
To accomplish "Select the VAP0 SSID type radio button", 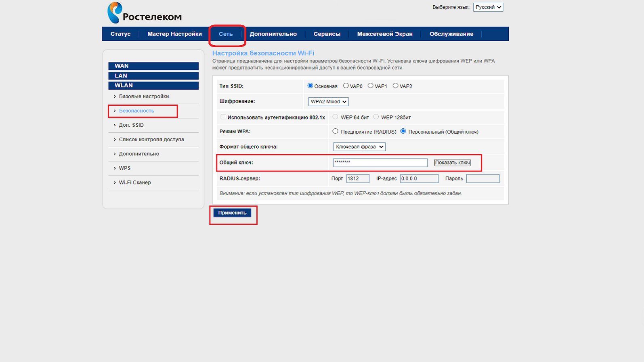I will click(x=346, y=86).
